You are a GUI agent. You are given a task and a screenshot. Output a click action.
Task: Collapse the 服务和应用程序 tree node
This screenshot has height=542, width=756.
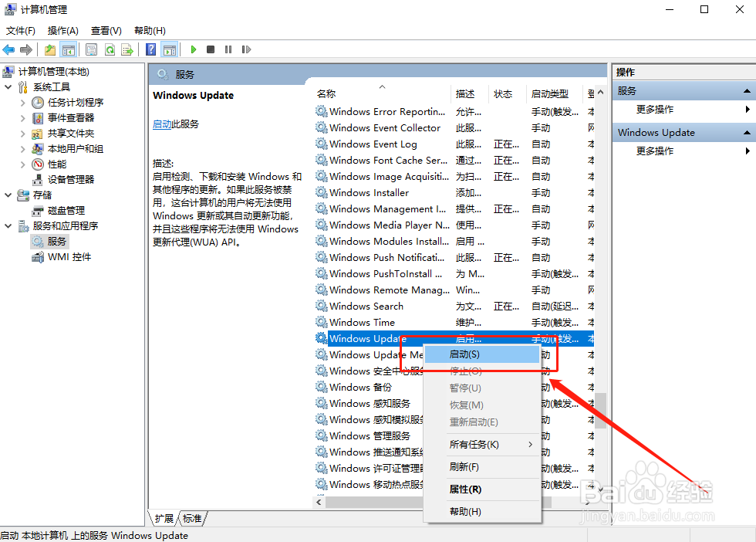pos(8,226)
